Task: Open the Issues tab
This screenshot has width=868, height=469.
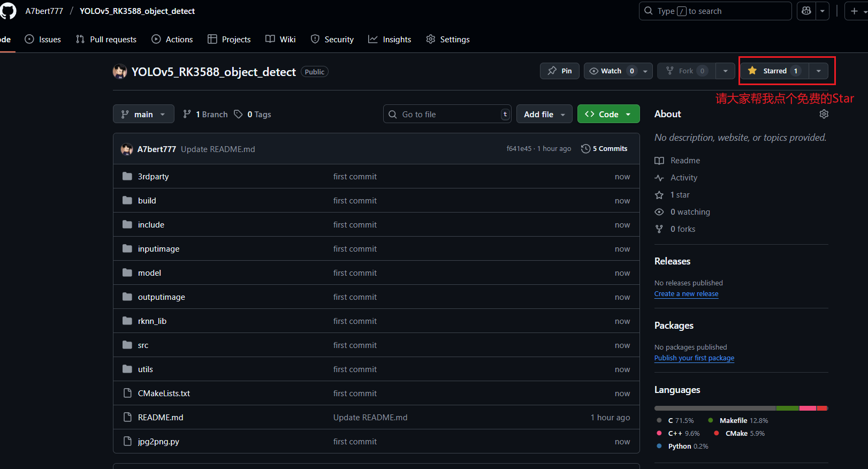Action: point(43,39)
